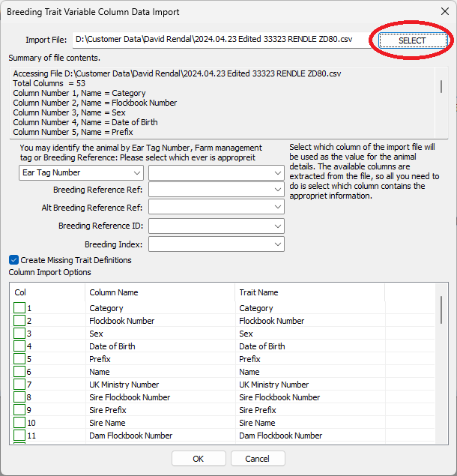Check the column 5 Prefix checkbox

[x=19, y=359]
